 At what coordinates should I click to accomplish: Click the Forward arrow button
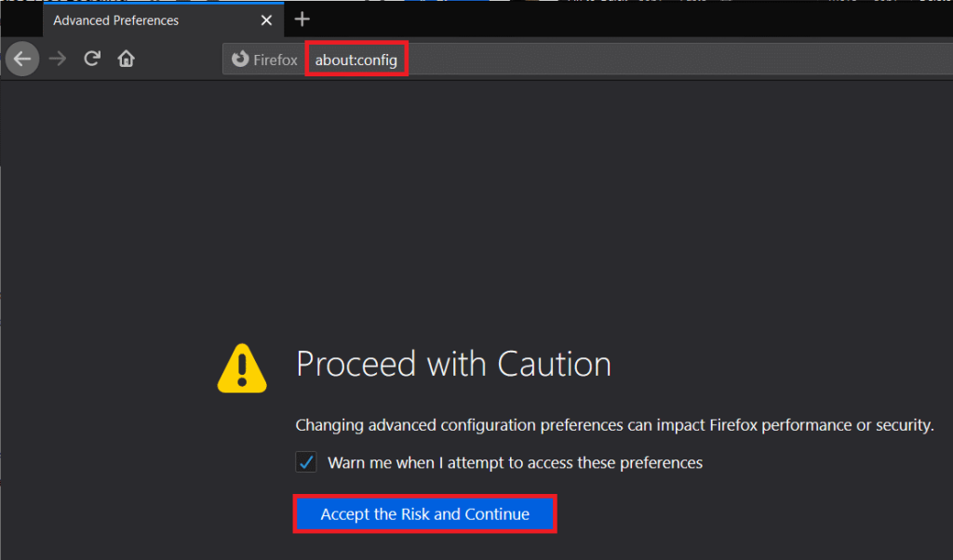58,60
